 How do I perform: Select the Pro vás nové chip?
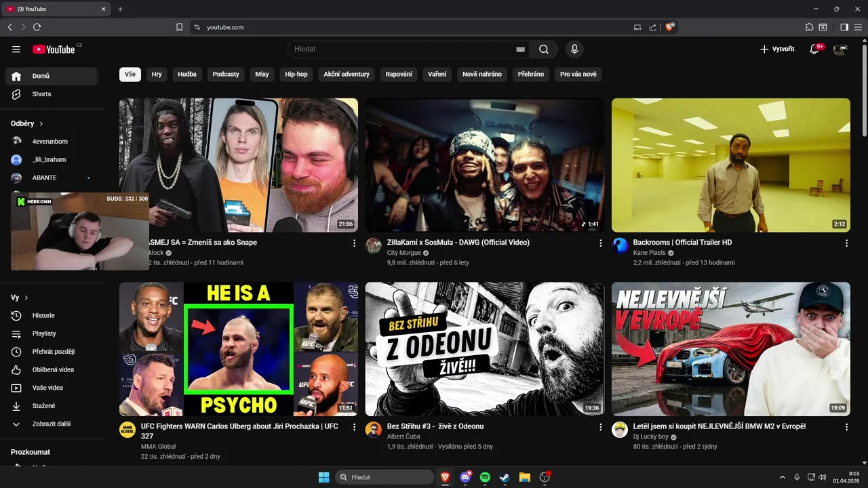tap(578, 74)
